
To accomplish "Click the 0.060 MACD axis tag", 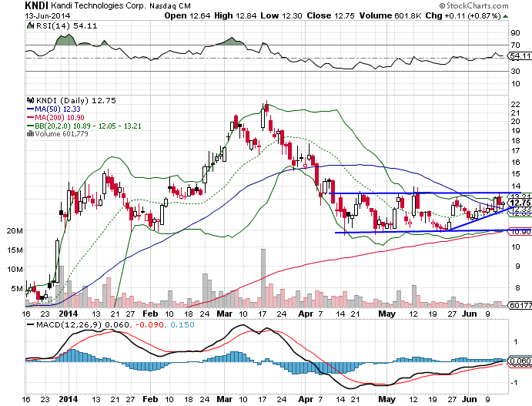I will tap(520, 361).
